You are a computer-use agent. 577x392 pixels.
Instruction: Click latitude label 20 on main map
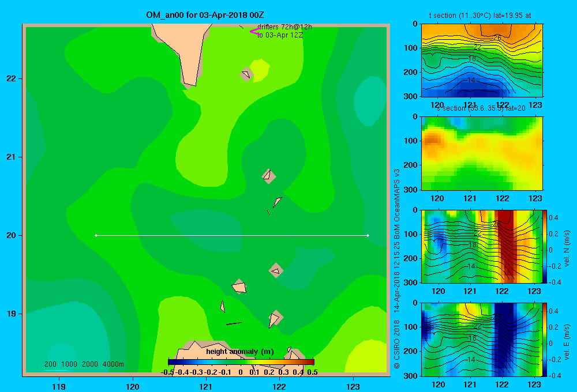pos(12,235)
